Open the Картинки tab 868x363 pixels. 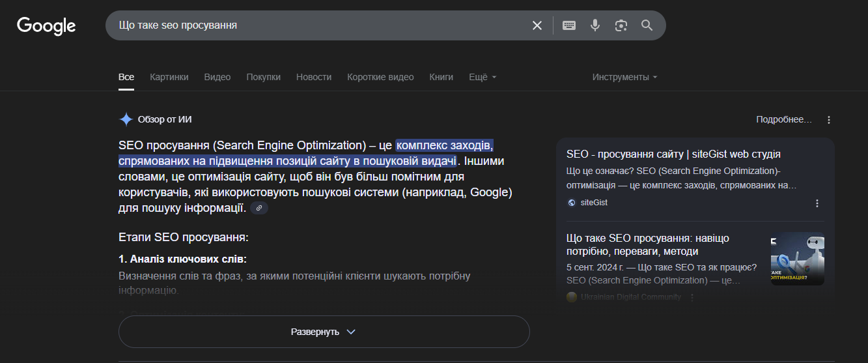click(169, 77)
